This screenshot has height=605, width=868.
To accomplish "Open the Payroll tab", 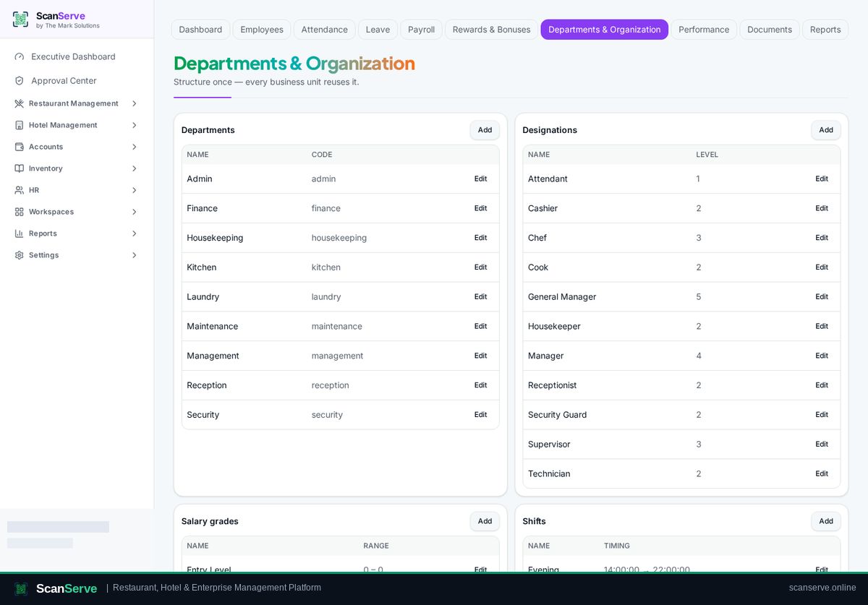I will [421, 30].
